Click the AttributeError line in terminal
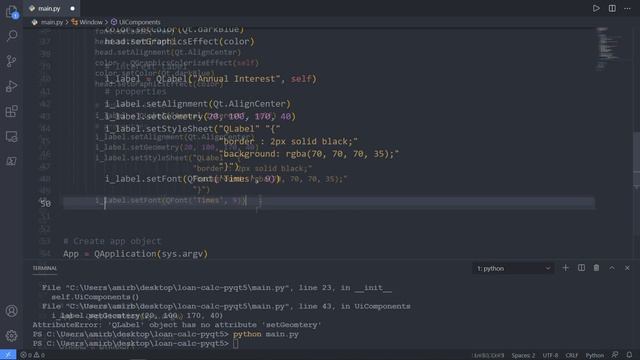640x360 pixels. click(177, 325)
